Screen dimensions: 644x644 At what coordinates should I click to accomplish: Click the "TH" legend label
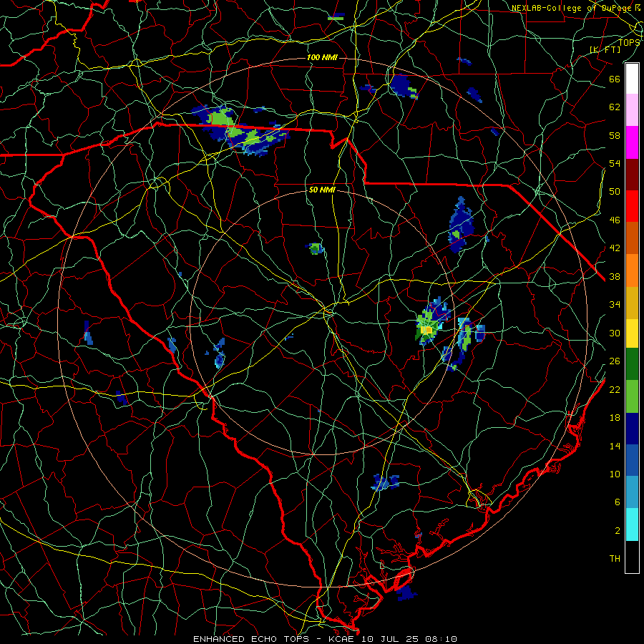(x=615, y=559)
